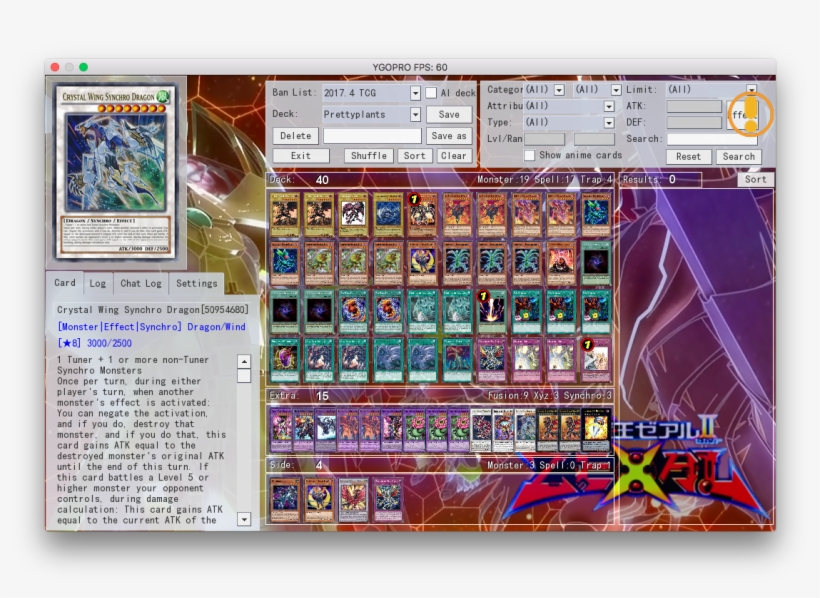This screenshot has width=820, height=598.
Task: Click the DEF input field
Action: point(694,122)
